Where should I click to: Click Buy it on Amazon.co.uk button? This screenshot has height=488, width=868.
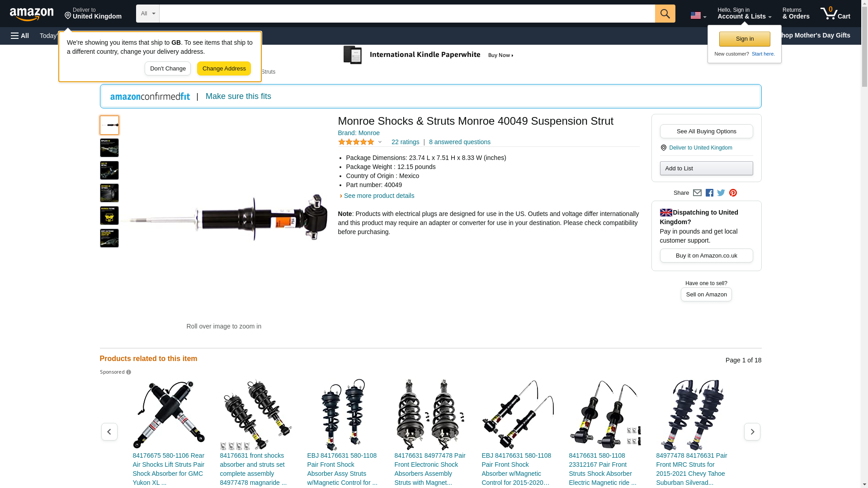pos(706,256)
